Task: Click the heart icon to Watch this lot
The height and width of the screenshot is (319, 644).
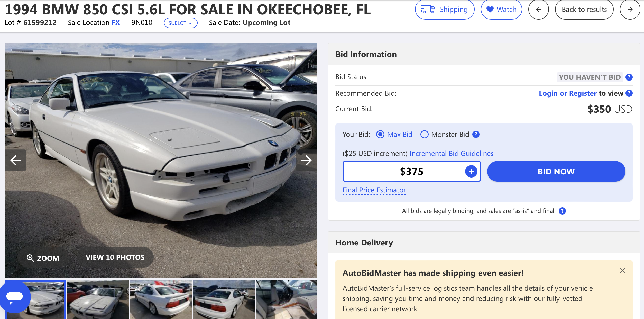Action: (x=490, y=10)
